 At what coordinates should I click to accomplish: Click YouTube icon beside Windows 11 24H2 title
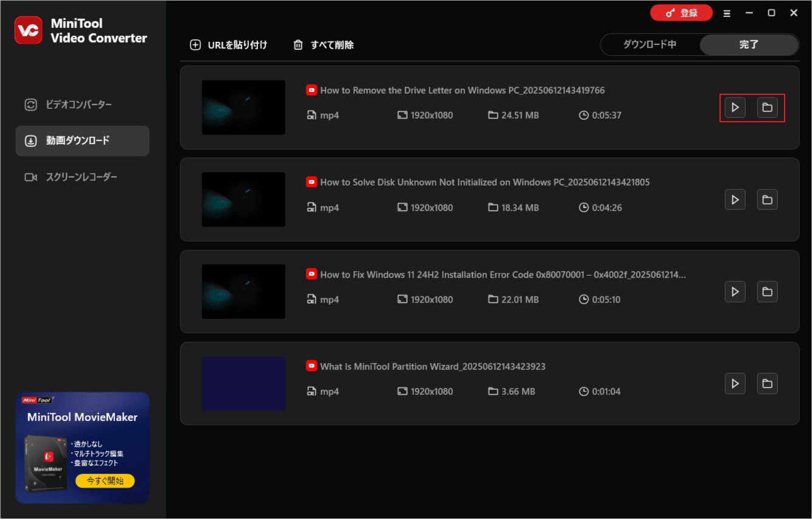(311, 274)
